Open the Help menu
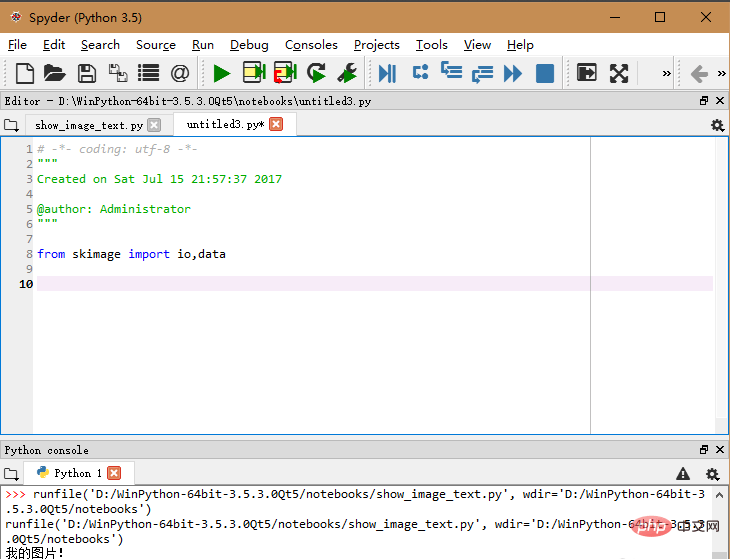Image resolution: width=730 pixels, height=559 pixels. (520, 45)
